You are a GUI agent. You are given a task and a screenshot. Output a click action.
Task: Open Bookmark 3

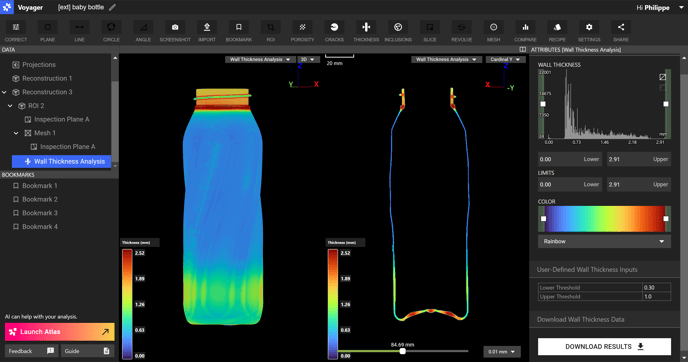point(39,213)
